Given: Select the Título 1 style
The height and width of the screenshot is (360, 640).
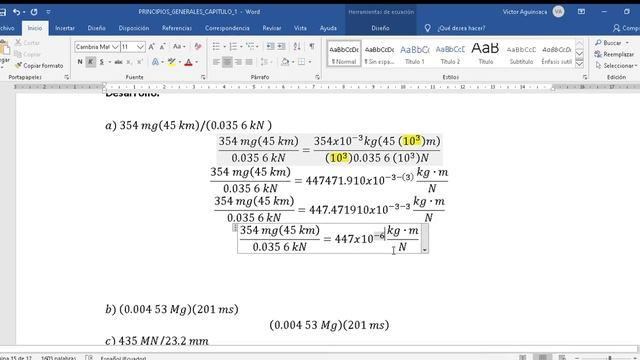Looking at the screenshot, I should [x=415, y=53].
